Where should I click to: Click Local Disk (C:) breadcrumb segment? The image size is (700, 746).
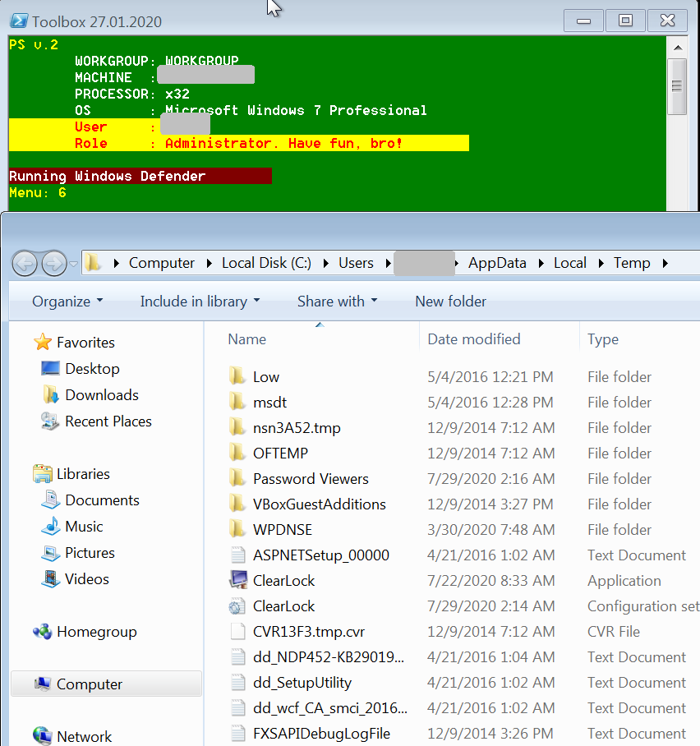click(266, 263)
